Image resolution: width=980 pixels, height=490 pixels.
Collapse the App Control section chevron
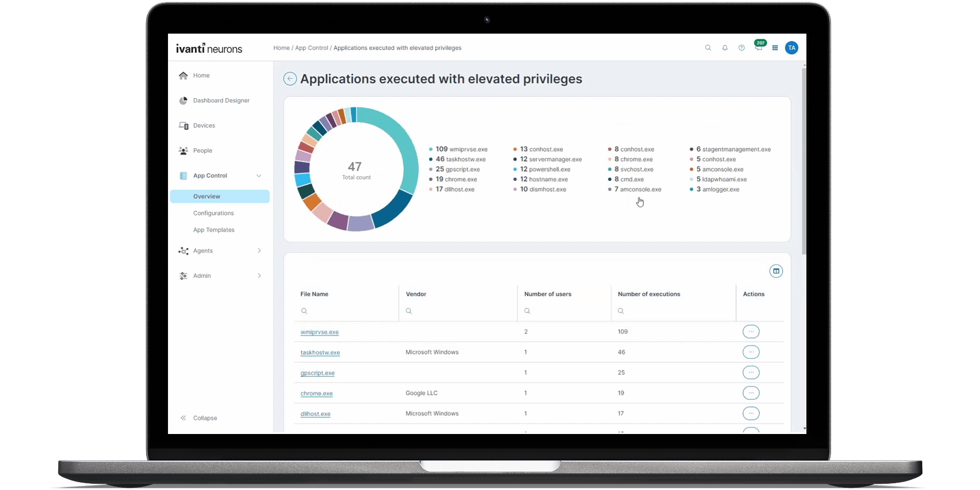click(x=259, y=176)
